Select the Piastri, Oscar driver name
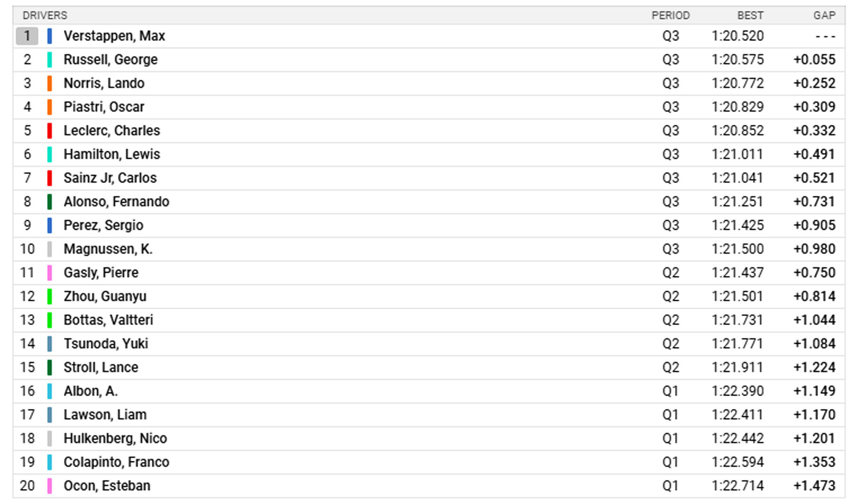The image size is (848, 504). click(x=104, y=107)
